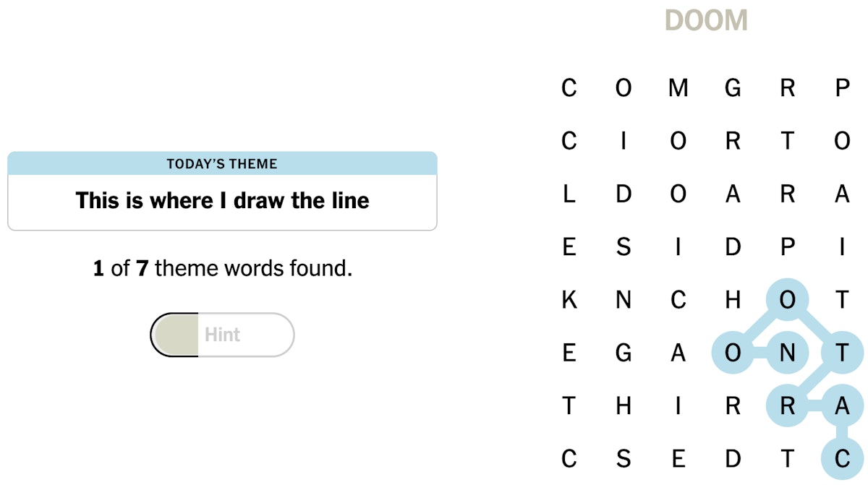Click the highlighted blue R in the seventh row
This screenshot has height=485, width=868.
788,405
